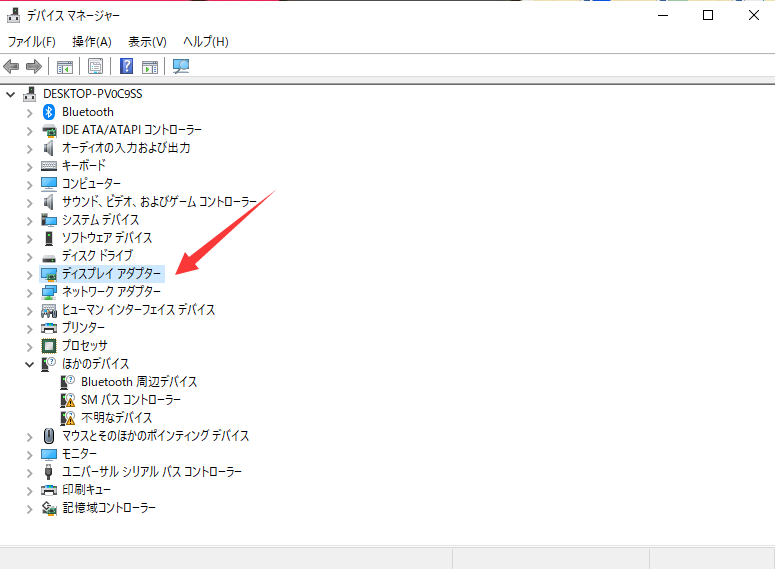
Task: Click SM バス コントローラー warning device icon
Action: click(68, 400)
